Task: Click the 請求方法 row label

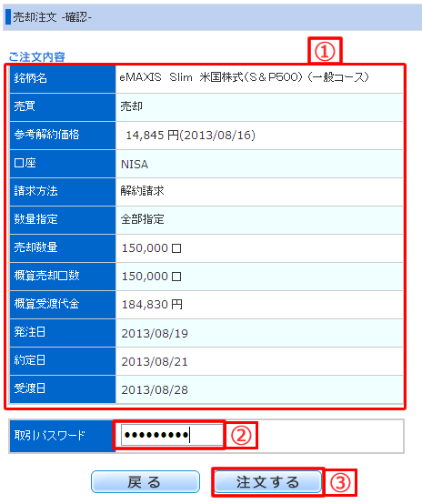Action: tap(35, 191)
